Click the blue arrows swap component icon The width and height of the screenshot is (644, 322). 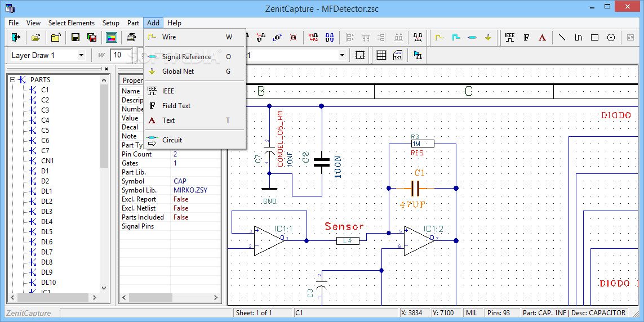coord(277,38)
